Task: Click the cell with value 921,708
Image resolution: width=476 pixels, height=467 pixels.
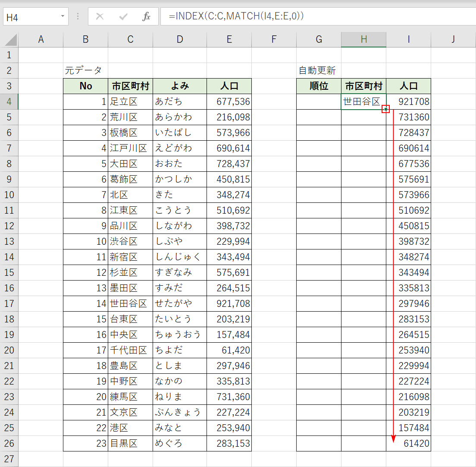Action: tap(229, 303)
